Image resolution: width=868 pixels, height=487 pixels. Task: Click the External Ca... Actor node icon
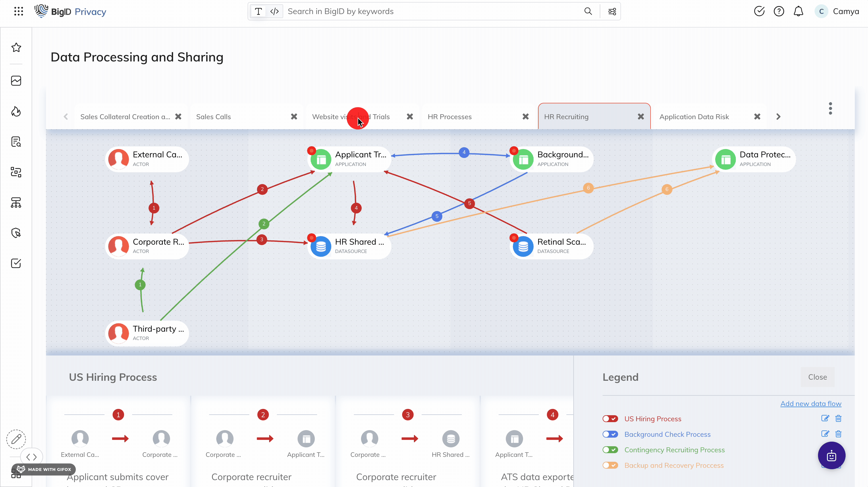click(x=118, y=158)
